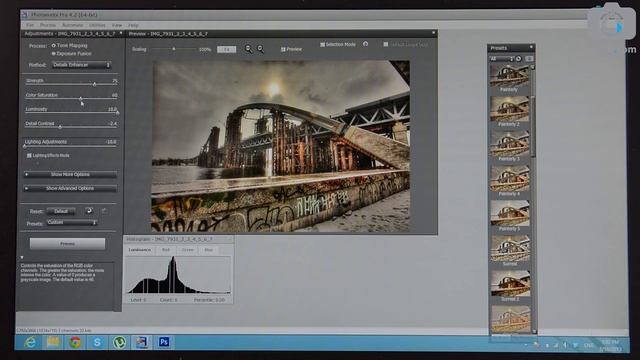Open the Presets panel header arrow
Screen dimensions: 640x360
pyautogui.click(x=531, y=47)
